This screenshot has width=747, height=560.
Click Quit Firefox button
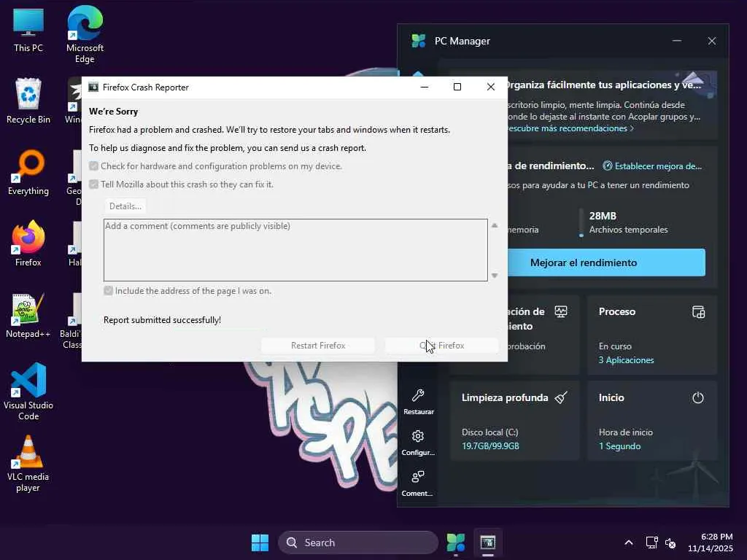point(441,346)
